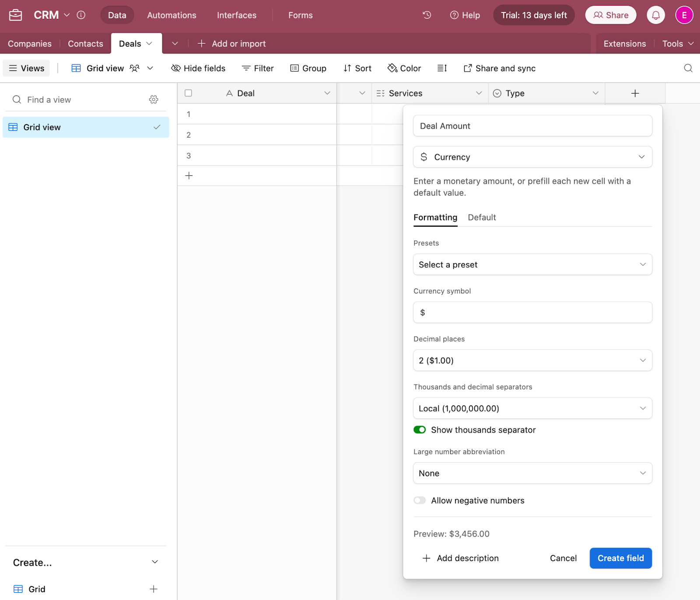Open the Sort options
This screenshot has height=600, width=700.
click(357, 68)
